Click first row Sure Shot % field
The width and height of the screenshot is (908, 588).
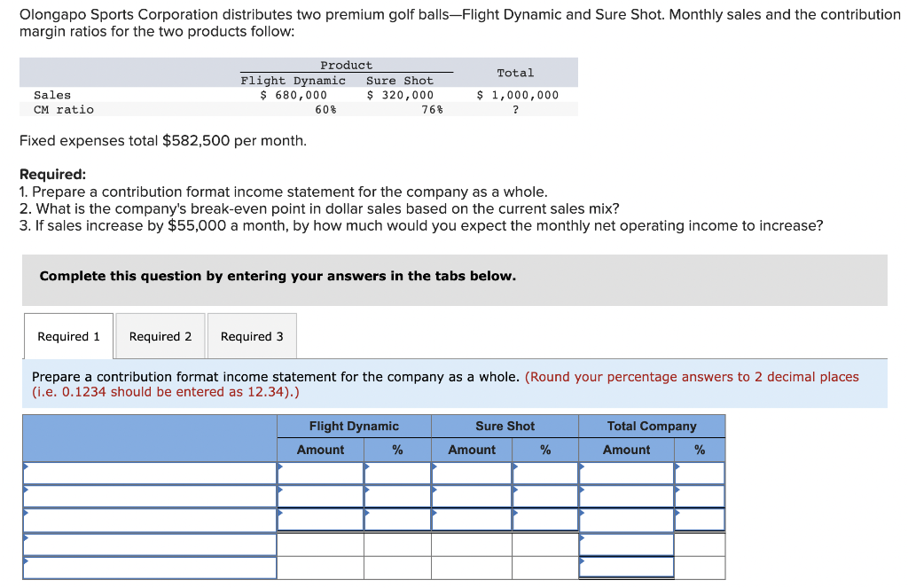545,474
